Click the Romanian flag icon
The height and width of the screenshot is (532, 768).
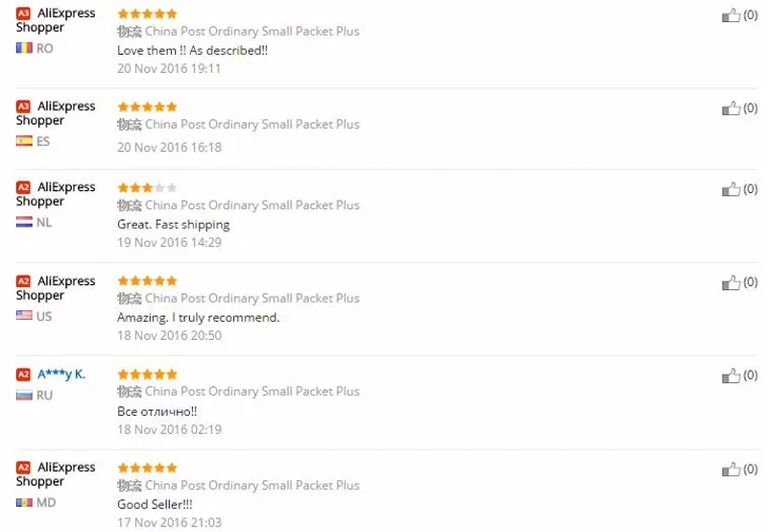pos(24,48)
